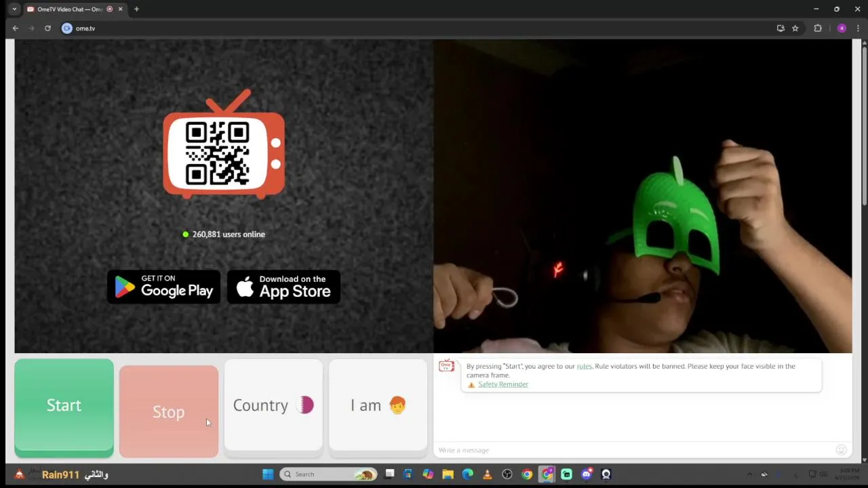Open the emoji picker in message box
This screenshot has height=488, width=868.
click(x=842, y=450)
